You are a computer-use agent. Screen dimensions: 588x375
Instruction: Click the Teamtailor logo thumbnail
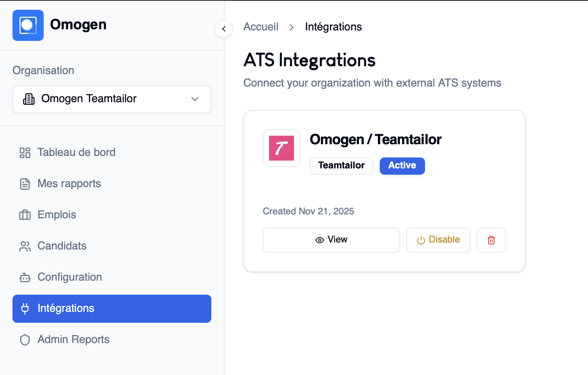coord(282,148)
